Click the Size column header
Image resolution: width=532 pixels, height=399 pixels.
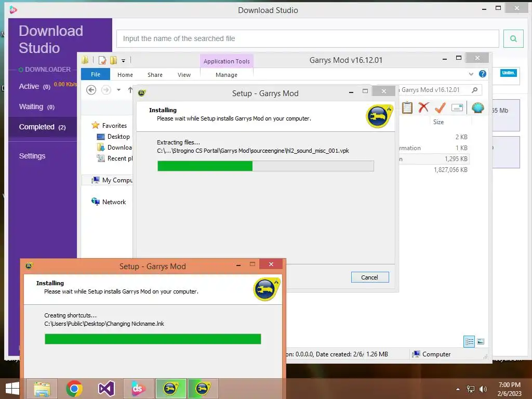(438, 122)
